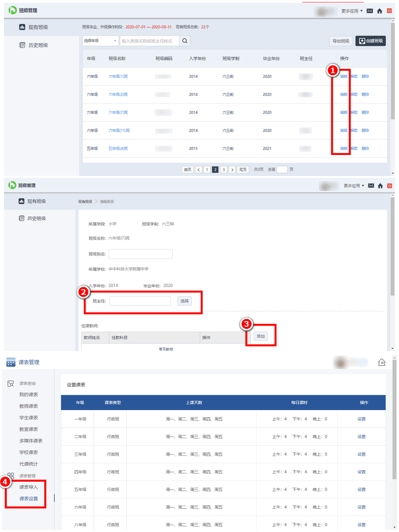The image size is (399, 532).
Task: Click the house icon in 课表管理 header
Action: (x=381, y=362)
